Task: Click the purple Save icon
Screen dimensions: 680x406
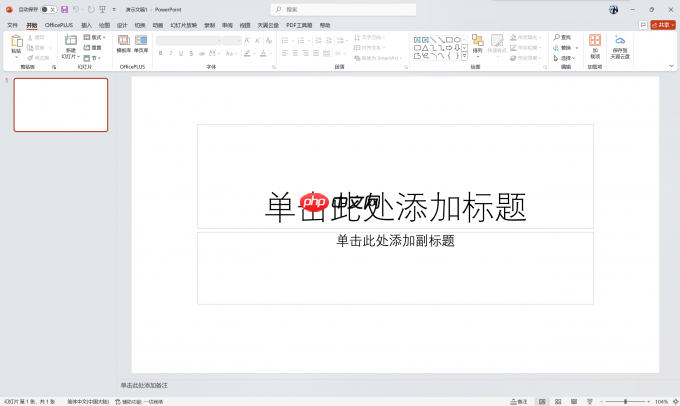Action: coord(65,9)
